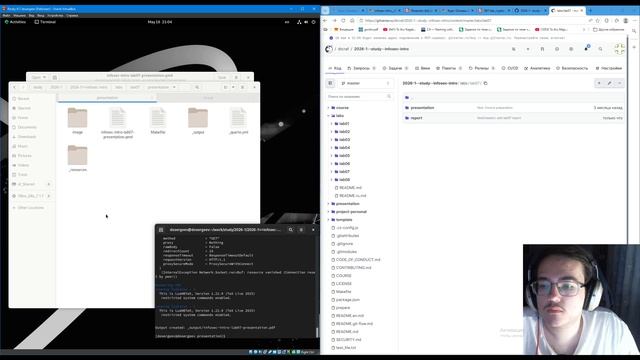
Task: Click the file search input in repo sidebar
Action: tap(359, 97)
